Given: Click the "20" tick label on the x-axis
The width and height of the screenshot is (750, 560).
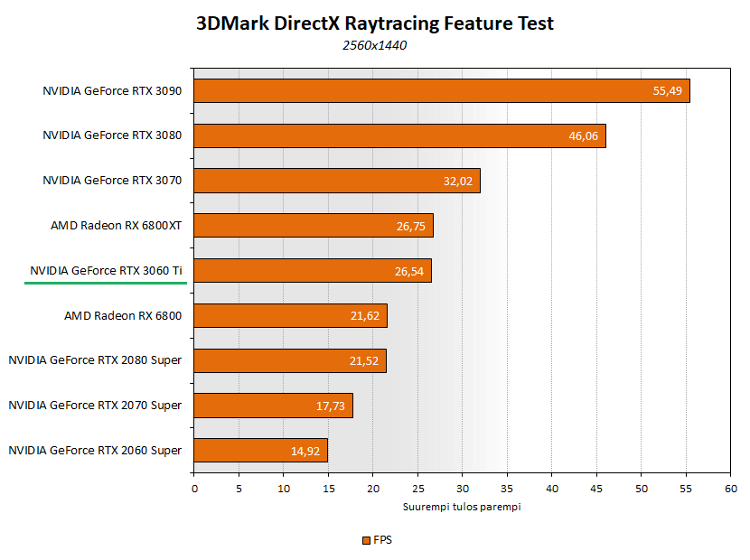Looking at the screenshot, I should coord(373,489).
